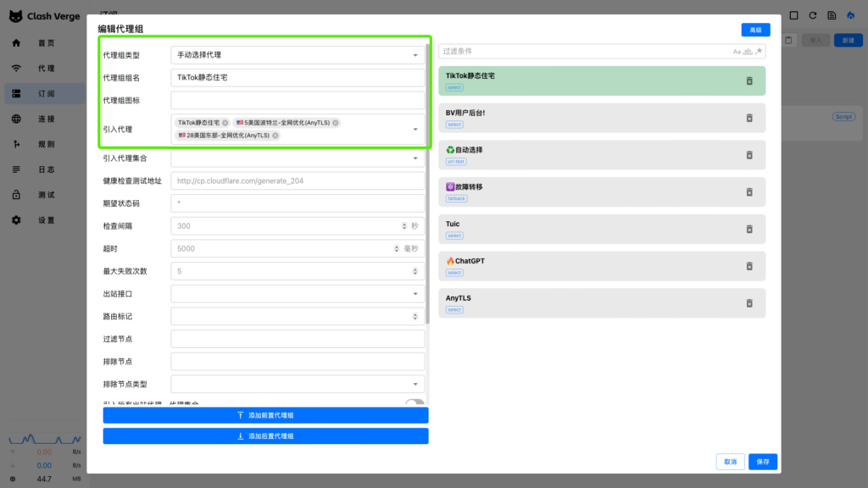868x488 pixels.
Task: Save the proxy group with 保存
Action: pos(763,462)
